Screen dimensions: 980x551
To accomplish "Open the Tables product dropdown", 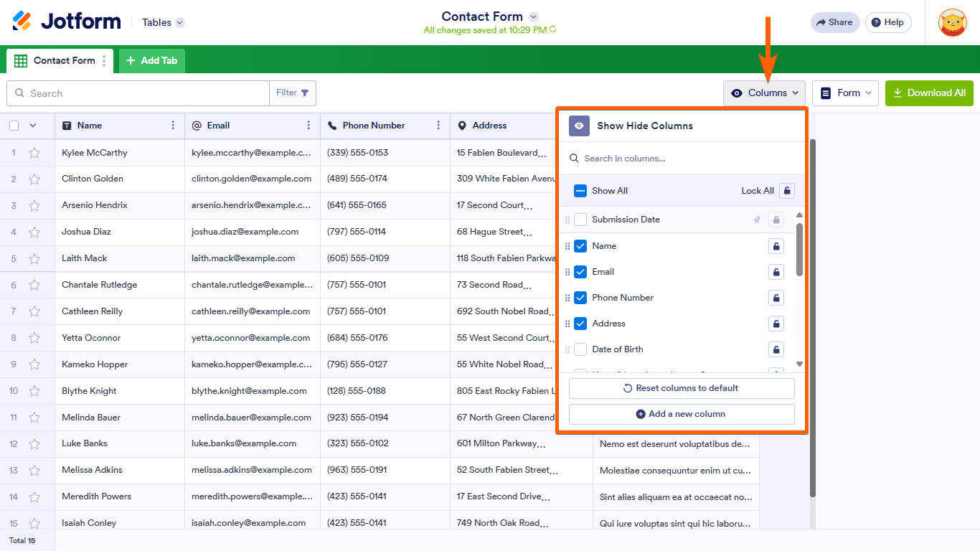I will 163,22.
